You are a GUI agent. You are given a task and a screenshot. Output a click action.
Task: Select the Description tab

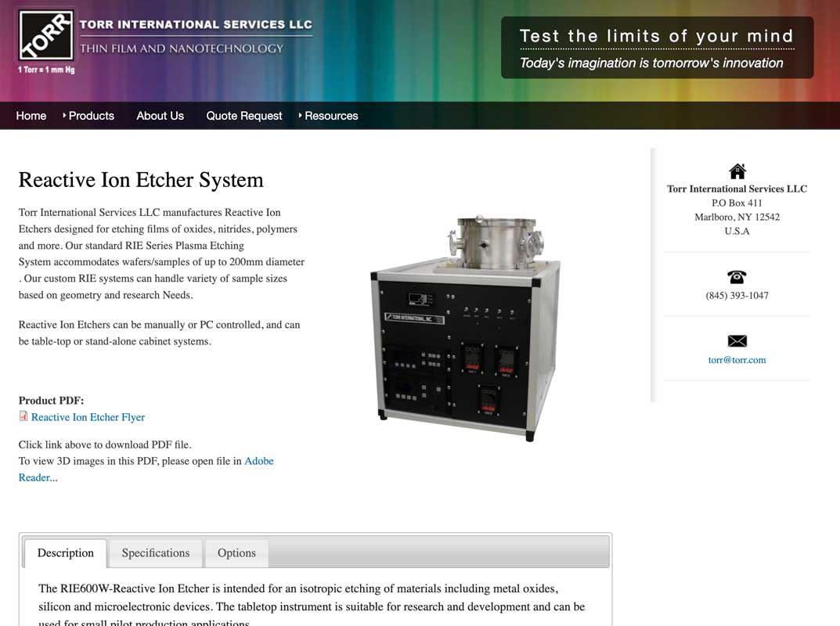[65, 552]
